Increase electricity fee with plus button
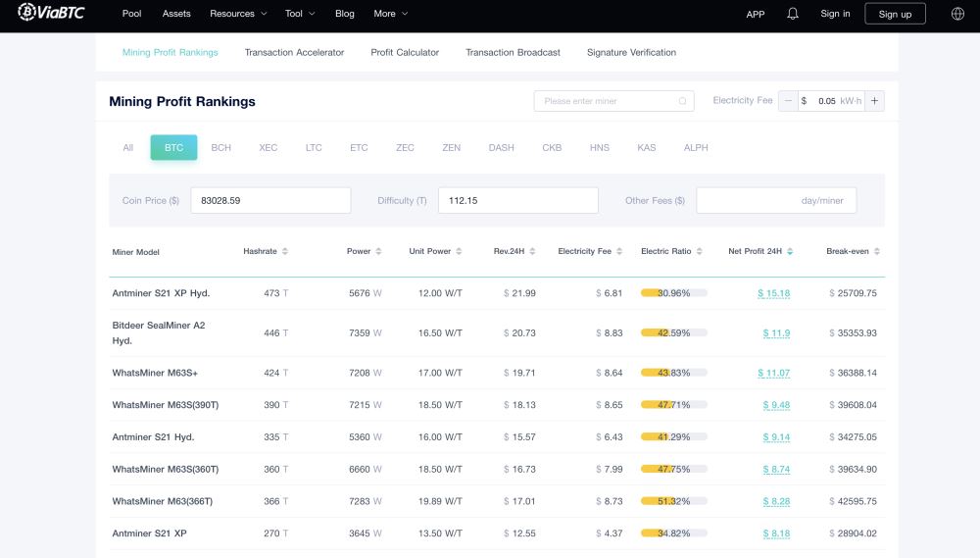This screenshot has width=980, height=558. click(875, 101)
